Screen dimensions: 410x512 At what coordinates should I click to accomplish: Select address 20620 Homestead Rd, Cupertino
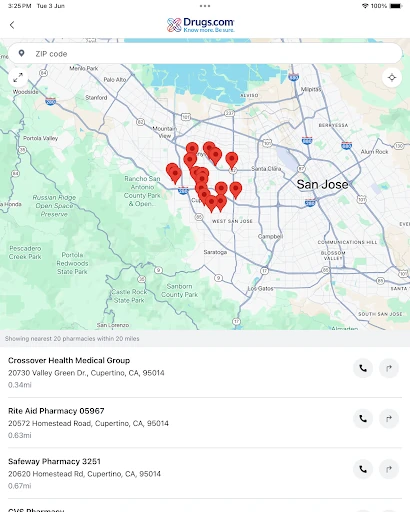point(84,474)
